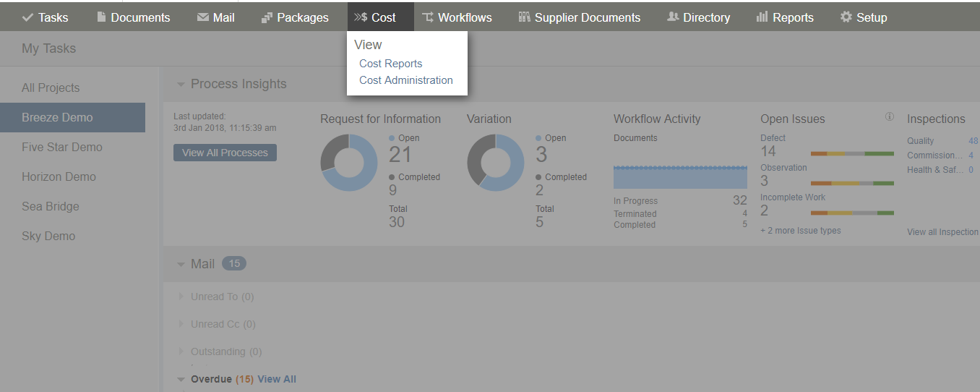Click the Open count 21 for RFIs
The width and height of the screenshot is (980, 392).
tap(400, 155)
